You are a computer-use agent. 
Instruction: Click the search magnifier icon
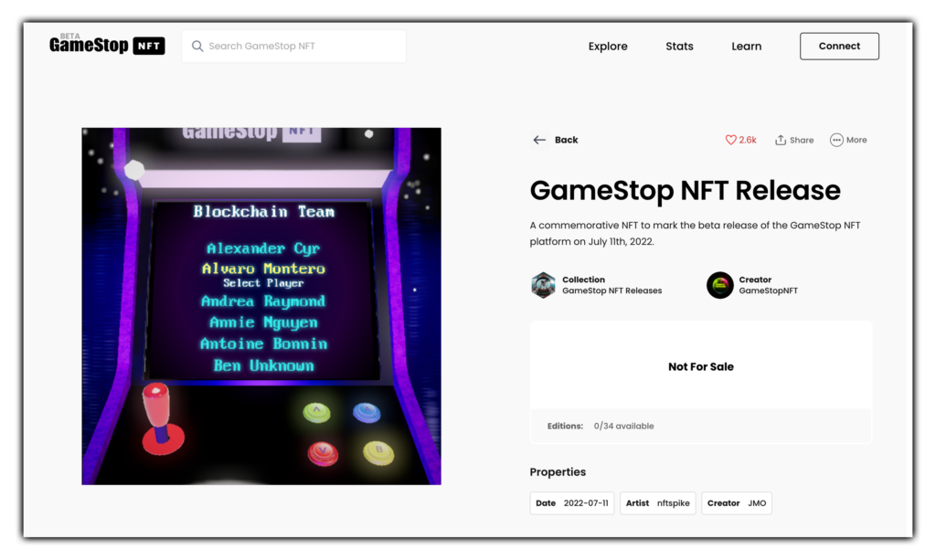tap(198, 46)
